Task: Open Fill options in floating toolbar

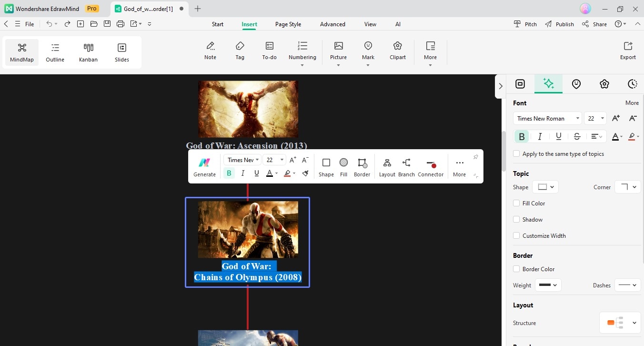Action: pyautogui.click(x=343, y=167)
